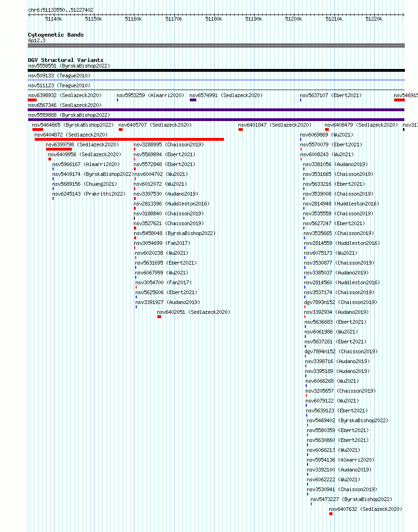418x532 pixels.
Task: Click nsv6075173 (Wu2021) label
Action: (x=331, y=253)
